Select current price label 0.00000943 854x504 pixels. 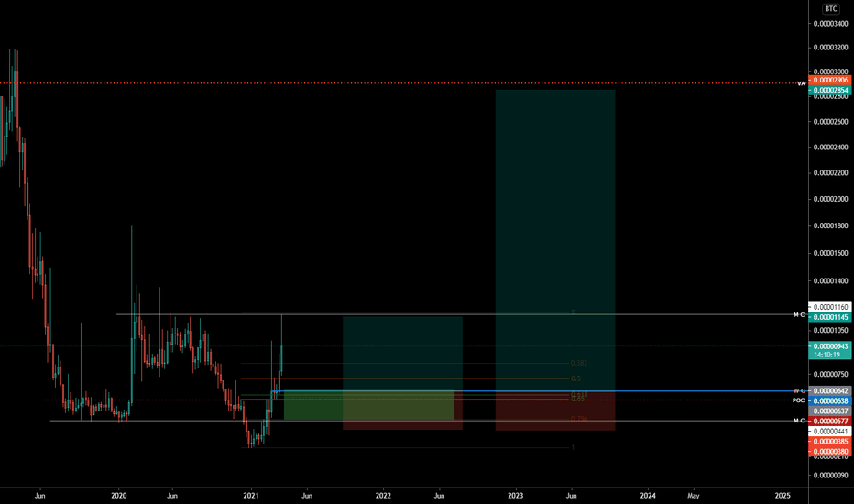click(830, 346)
